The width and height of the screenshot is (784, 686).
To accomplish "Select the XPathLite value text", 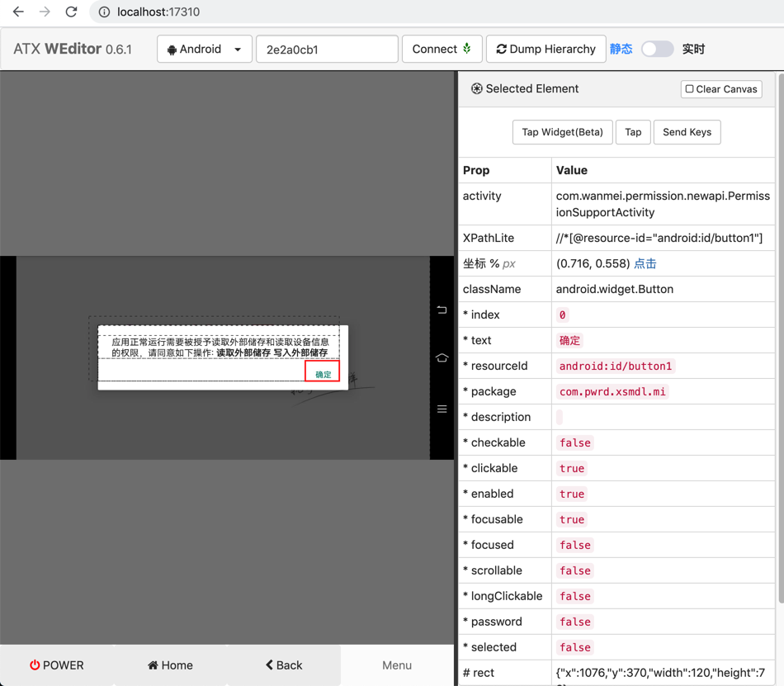I will (x=659, y=238).
